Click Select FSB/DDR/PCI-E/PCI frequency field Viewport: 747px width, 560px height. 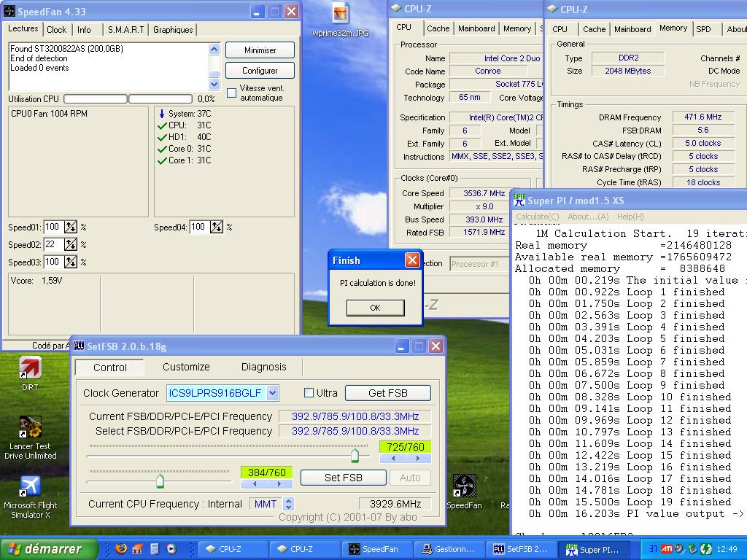(355, 431)
